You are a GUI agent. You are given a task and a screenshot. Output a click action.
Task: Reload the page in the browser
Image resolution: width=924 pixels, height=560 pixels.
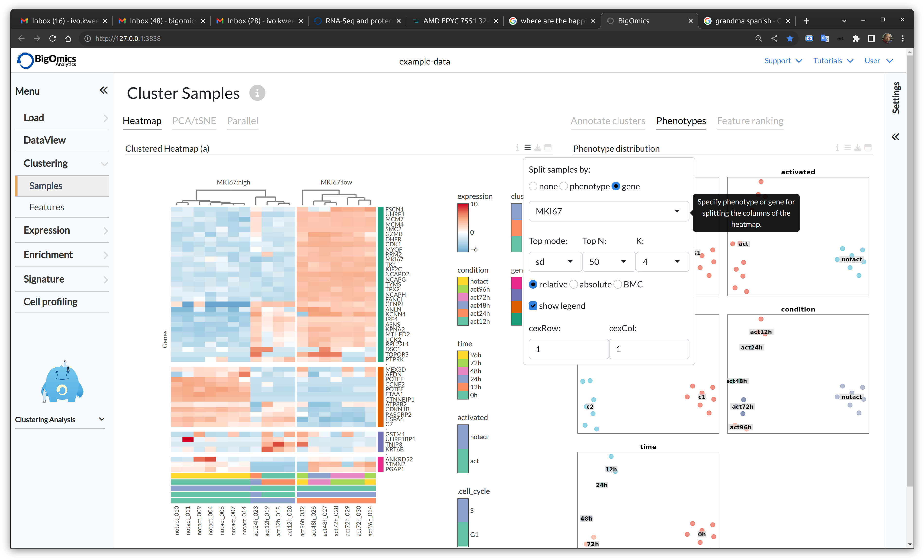pyautogui.click(x=53, y=38)
